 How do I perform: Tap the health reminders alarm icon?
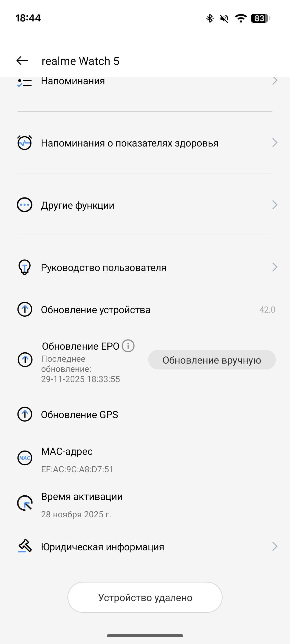[25, 143]
